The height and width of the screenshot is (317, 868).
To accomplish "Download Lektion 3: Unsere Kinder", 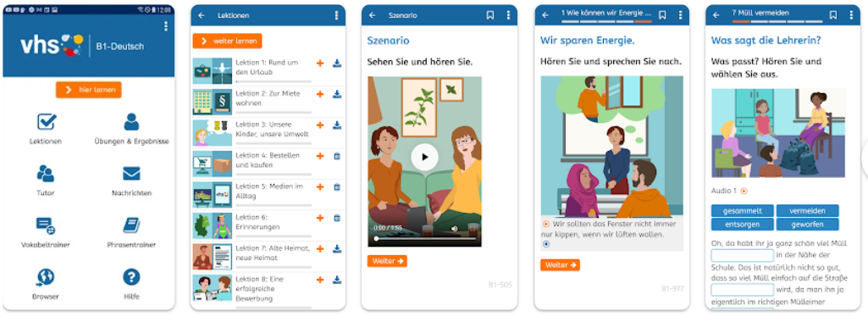I will click(x=336, y=125).
